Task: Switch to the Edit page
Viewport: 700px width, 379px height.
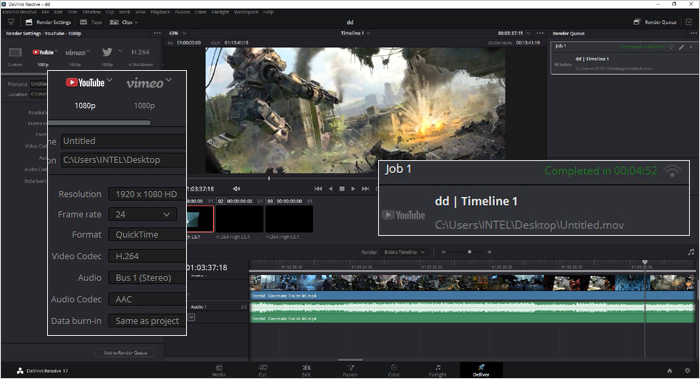Action: pyautogui.click(x=306, y=371)
